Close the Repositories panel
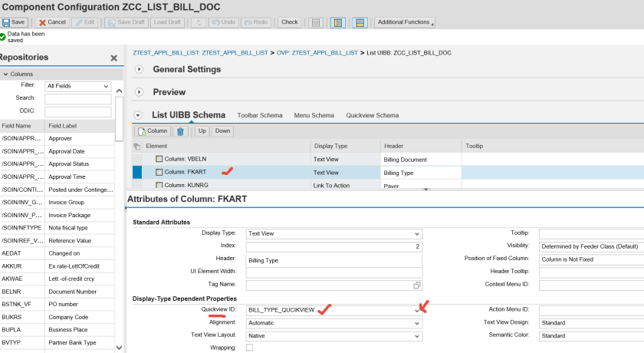The height and width of the screenshot is (353, 644). pyautogui.click(x=113, y=58)
